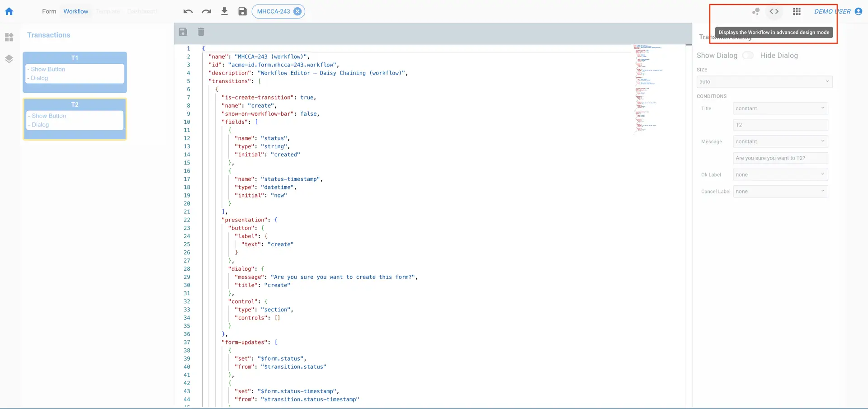The height and width of the screenshot is (409, 868).
Task: Undo the last change
Action: click(188, 11)
